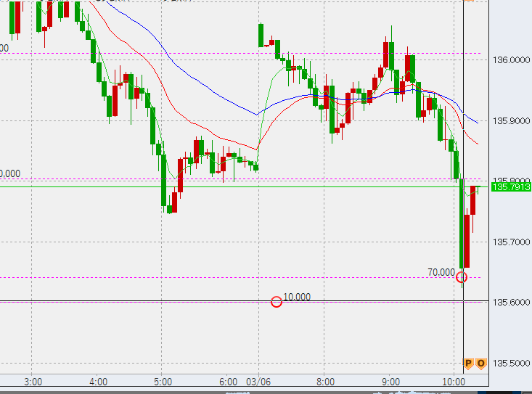This screenshot has height=394, width=532.
Task: Click the 135.6000 price axis label
Action: click(511, 302)
